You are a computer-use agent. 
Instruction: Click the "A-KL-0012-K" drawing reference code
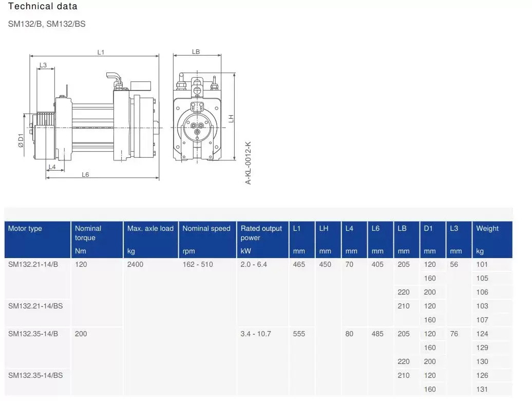[248, 163]
